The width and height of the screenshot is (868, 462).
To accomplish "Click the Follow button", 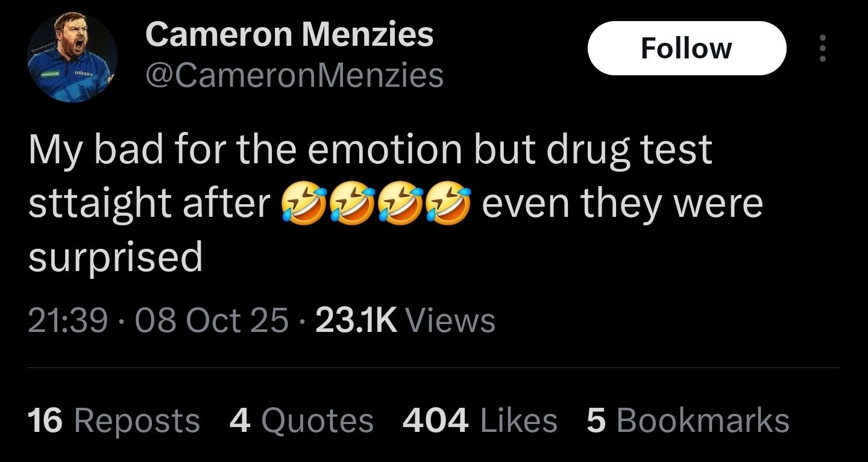I will (687, 48).
